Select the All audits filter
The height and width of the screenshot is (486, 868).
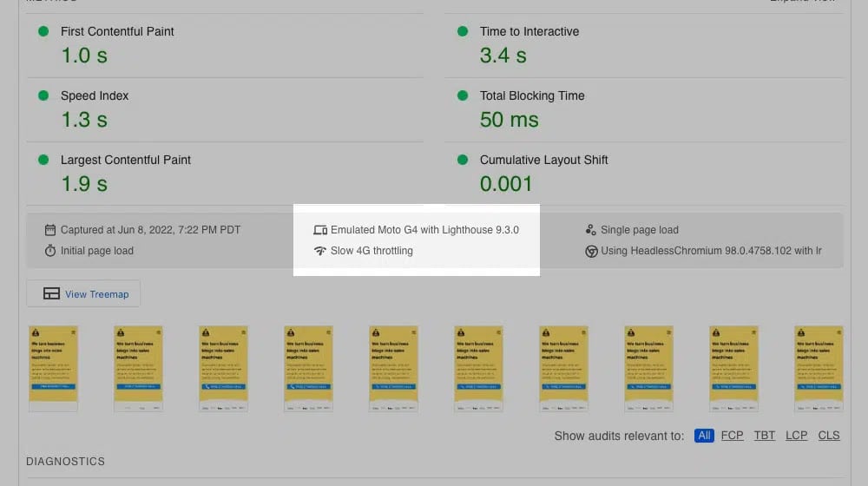pos(704,436)
